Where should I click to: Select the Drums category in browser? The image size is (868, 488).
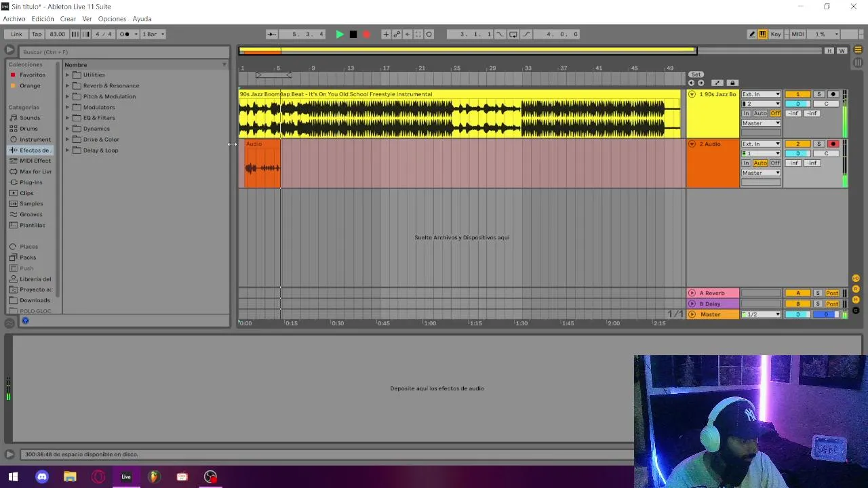point(28,129)
